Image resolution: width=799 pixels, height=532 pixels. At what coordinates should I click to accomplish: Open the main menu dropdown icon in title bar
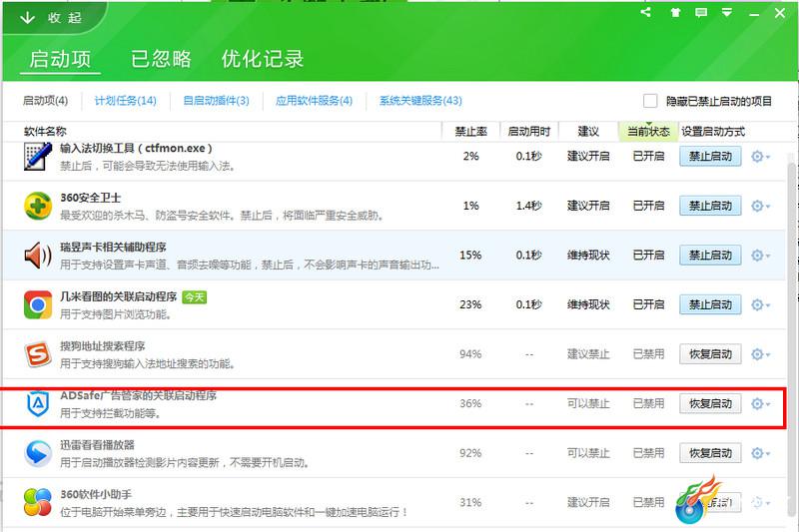tap(727, 12)
